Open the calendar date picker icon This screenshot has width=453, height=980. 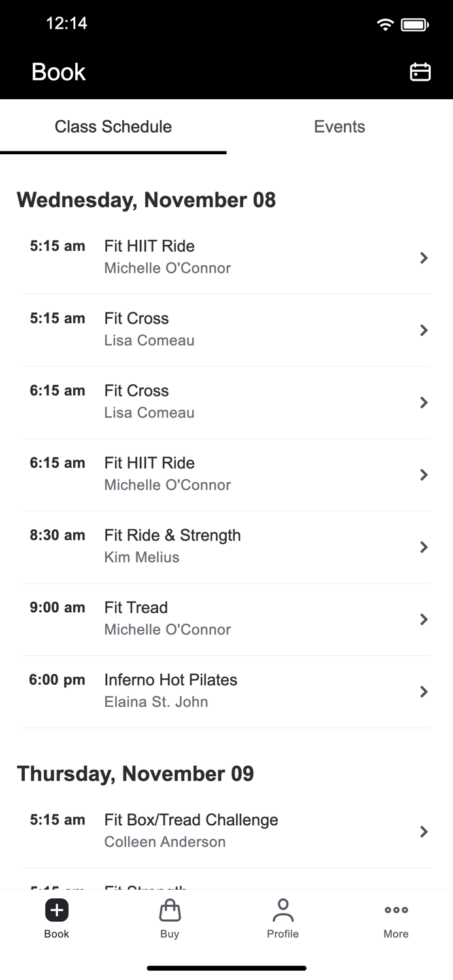pyautogui.click(x=420, y=72)
